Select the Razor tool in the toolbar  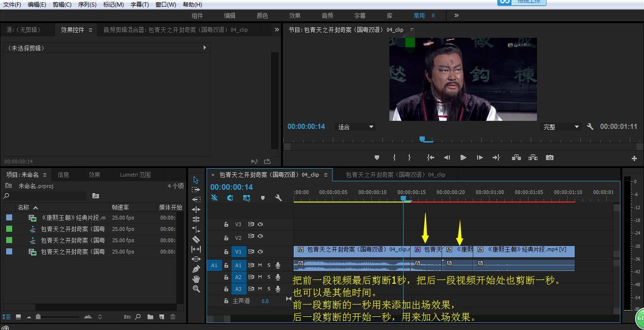[x=196, y=239]
